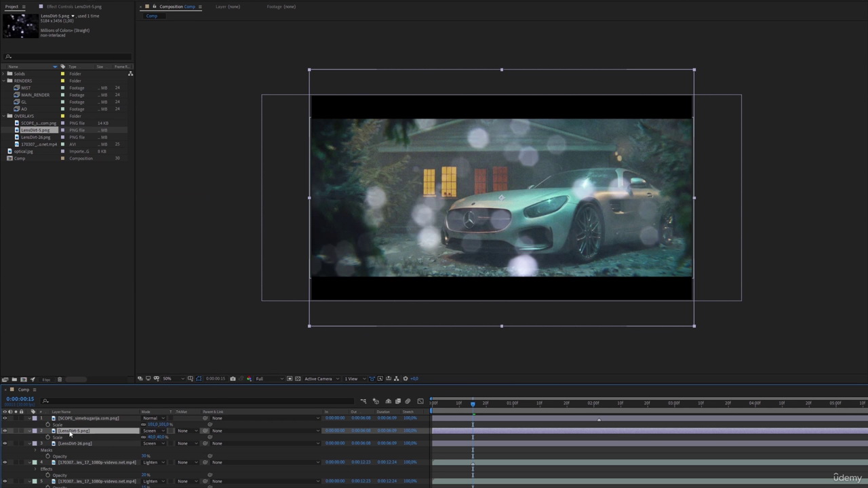The image size is (868, 488).
Task: Click Comp Flowchart icon in viewer toolbar
Action: (x=397, y=379)
